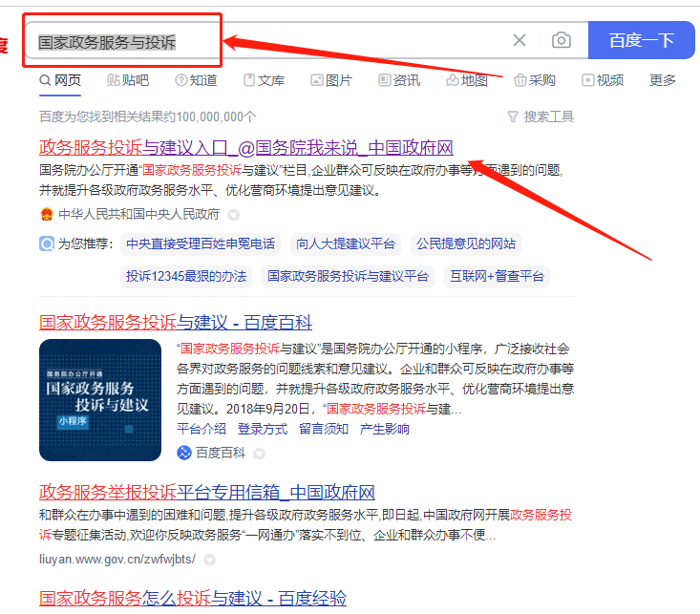700x614 pixels.
Task: Click the 百度一下 search button
Action: [x=641, y=40]
